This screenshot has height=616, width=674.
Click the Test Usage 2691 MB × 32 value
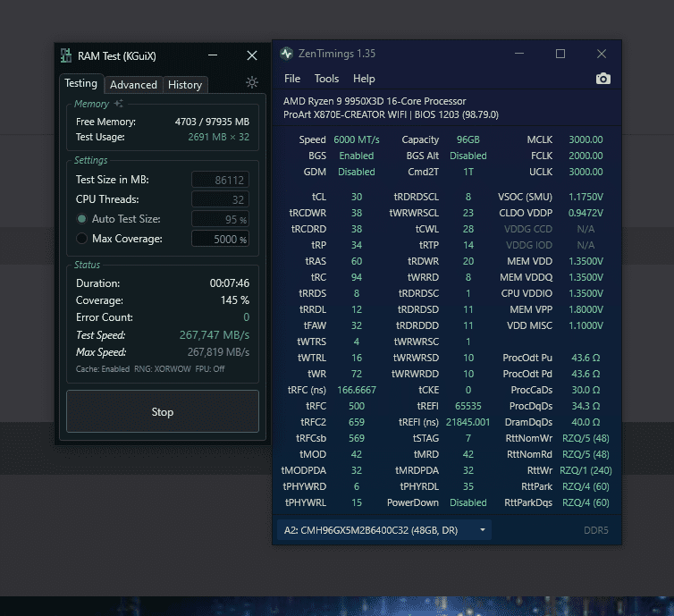pos(218,137)
